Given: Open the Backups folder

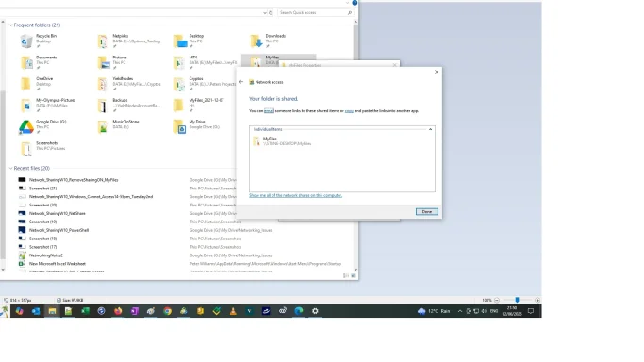Looking at the screenshot, I should [x=103, y=106].
